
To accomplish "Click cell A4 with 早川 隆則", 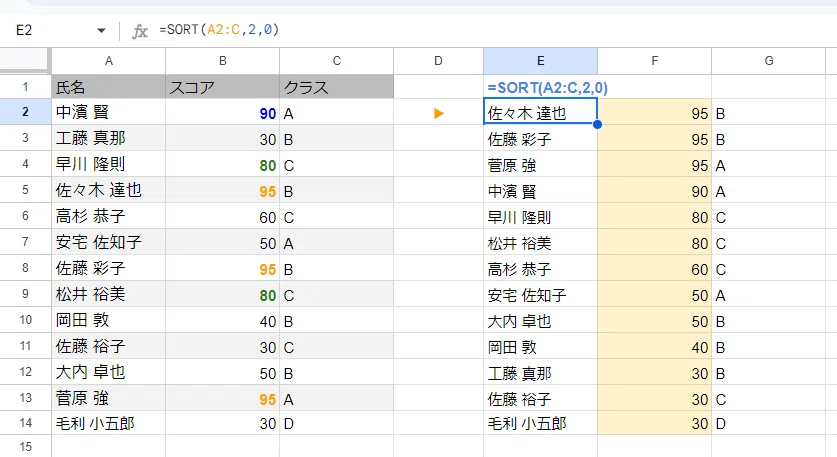I will click(108, 164).
